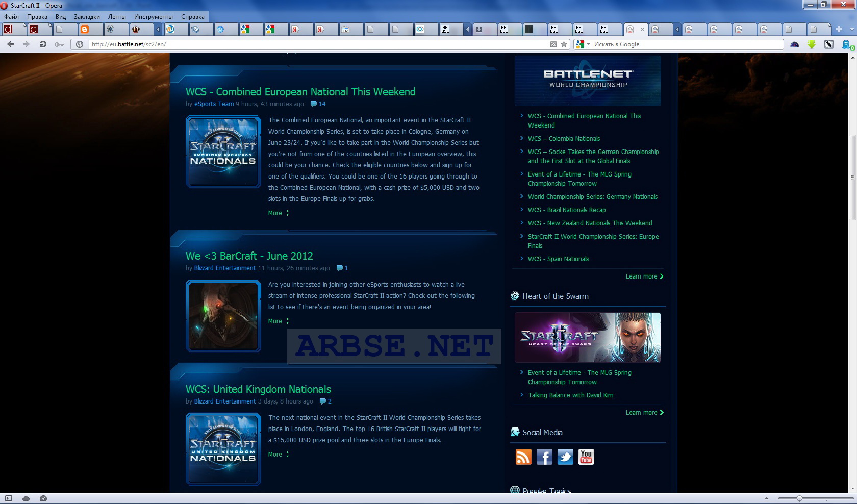The height and width of the screenshot is (504, 857).
Task: Open search engine dropdown next to Google icon
Action: click(588, 44)
